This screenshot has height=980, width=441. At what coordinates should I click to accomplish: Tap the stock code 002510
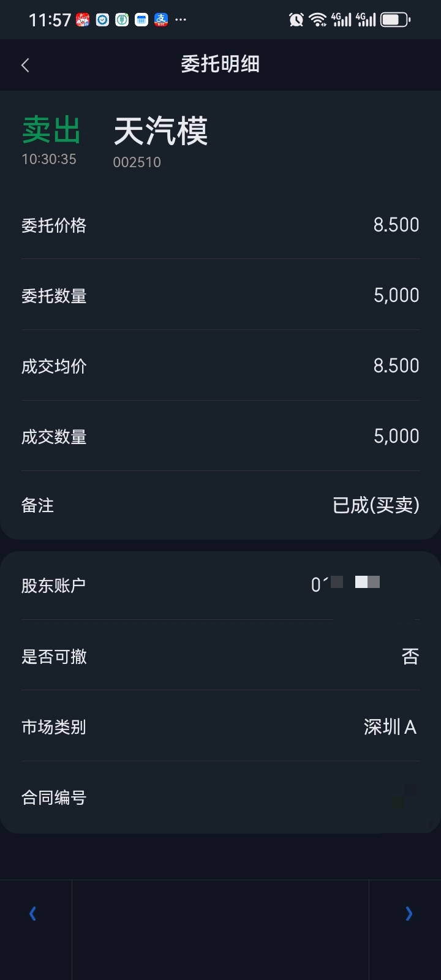(x=137, y=162)
